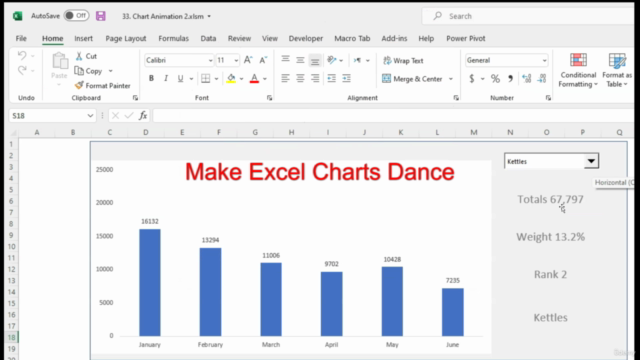640x360 pixels.
Task: Click the chart title text
Action: click(320, 172)
